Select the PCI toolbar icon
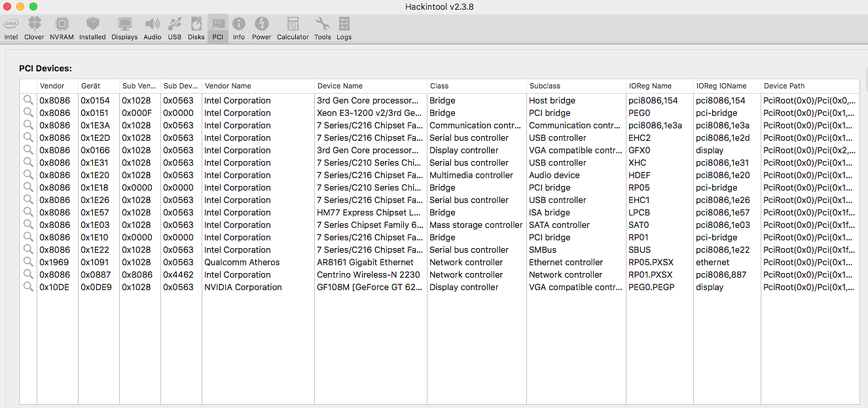The width and height of the screenshot is (868, 408). (x=218, y=29)
